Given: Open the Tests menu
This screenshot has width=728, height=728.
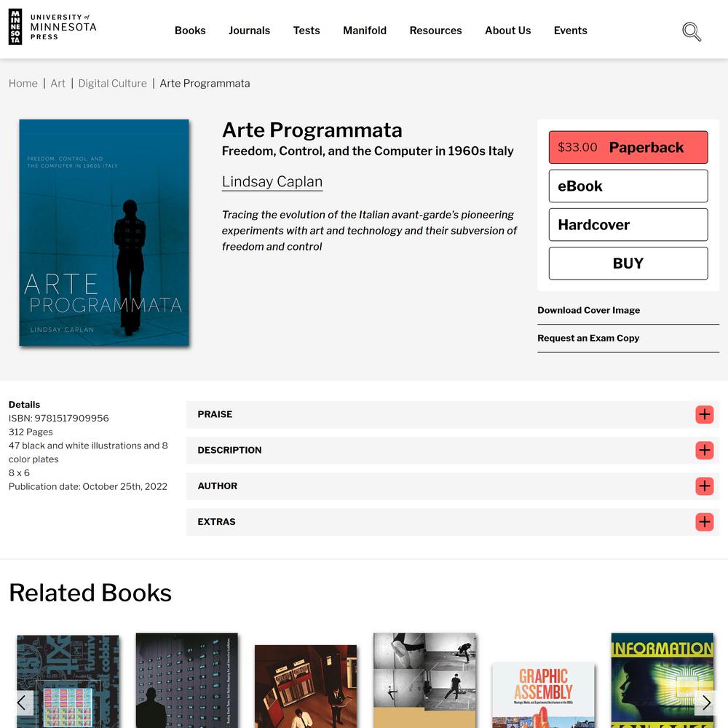Looking at the screenshot, I should point(306,31).
